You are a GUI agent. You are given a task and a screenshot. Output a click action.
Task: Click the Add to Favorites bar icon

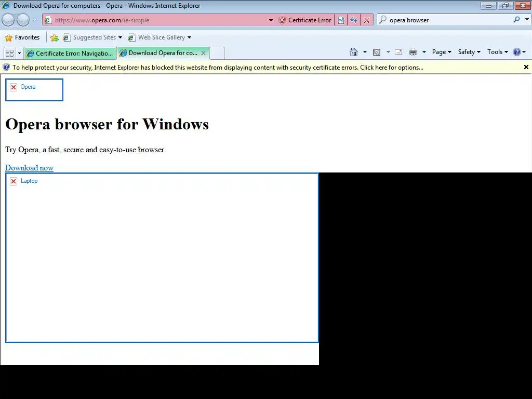[54, 37]
